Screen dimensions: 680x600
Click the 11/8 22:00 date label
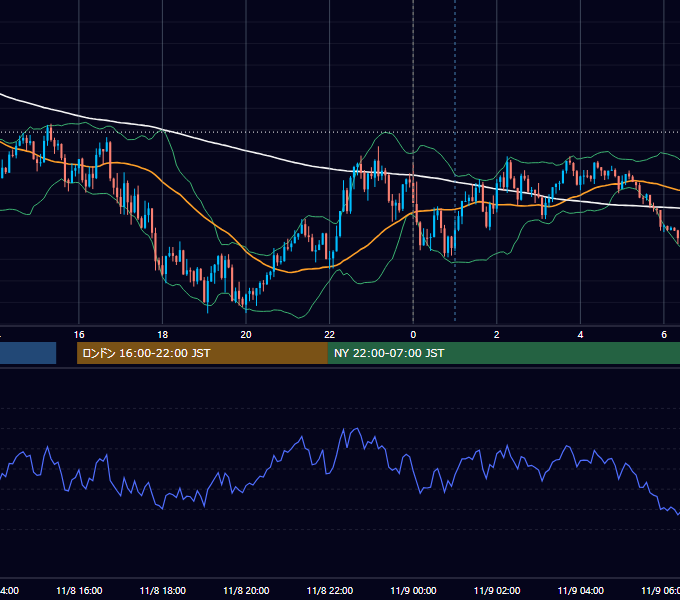pos(330,591)
